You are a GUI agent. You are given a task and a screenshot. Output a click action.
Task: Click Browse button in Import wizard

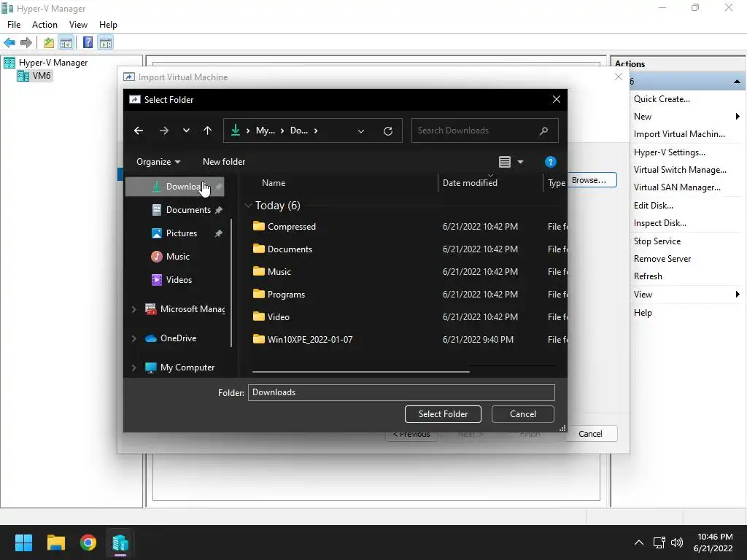tap(591, 180)
